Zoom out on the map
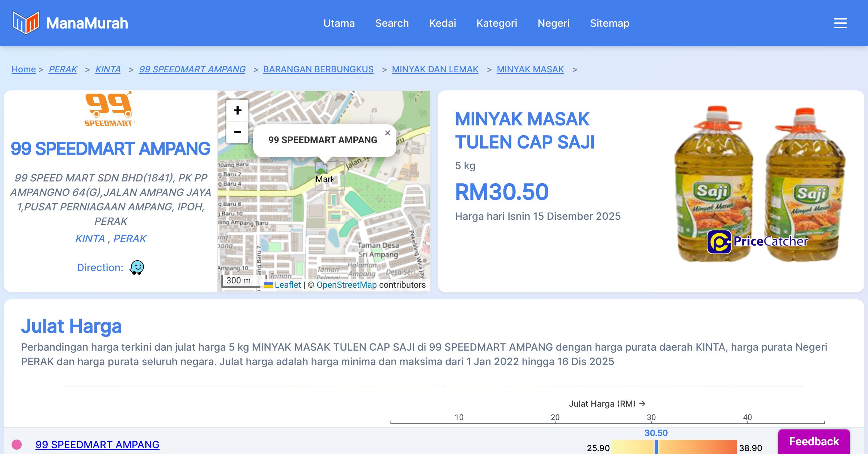The height and width of the screenshot is (454, 868). 237,132
